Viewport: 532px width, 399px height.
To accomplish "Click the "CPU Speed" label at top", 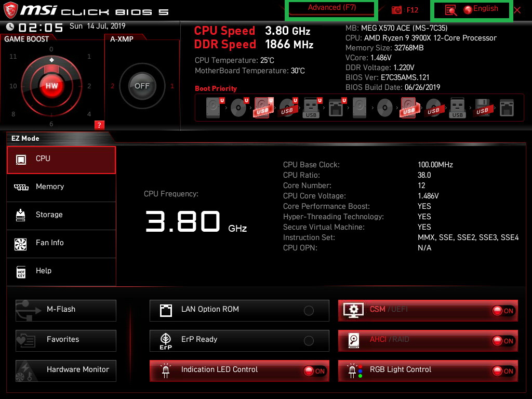I will tap(224, 31).
